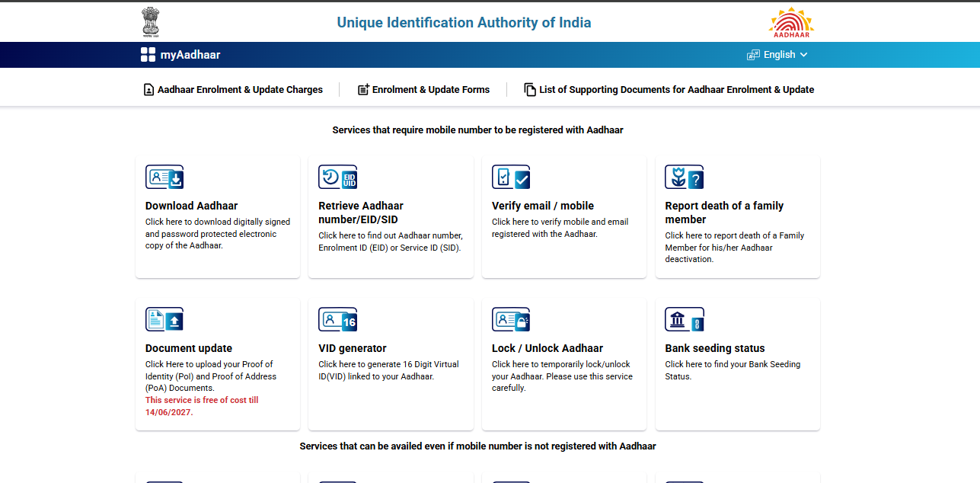Open Aadhaar Enrolment & Update Charges
The image size is (980, 483).
(x=240, y=90)
